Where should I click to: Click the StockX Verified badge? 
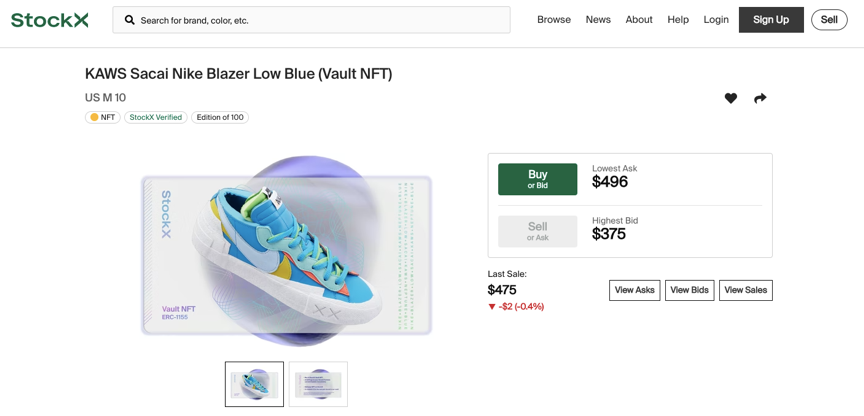(x=156, y=118)
